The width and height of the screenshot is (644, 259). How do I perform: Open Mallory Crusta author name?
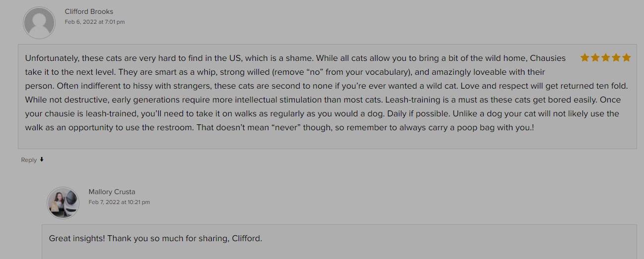(112, 192)
